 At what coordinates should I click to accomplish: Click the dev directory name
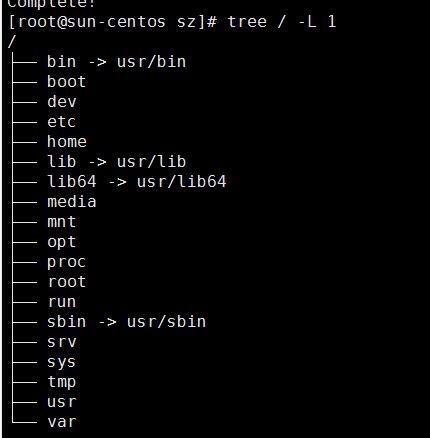62,102
